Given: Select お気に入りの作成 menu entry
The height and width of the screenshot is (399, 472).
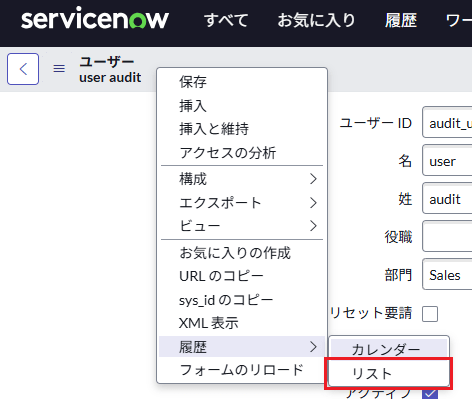Looking at the screenshot, I should pos(242,253).
